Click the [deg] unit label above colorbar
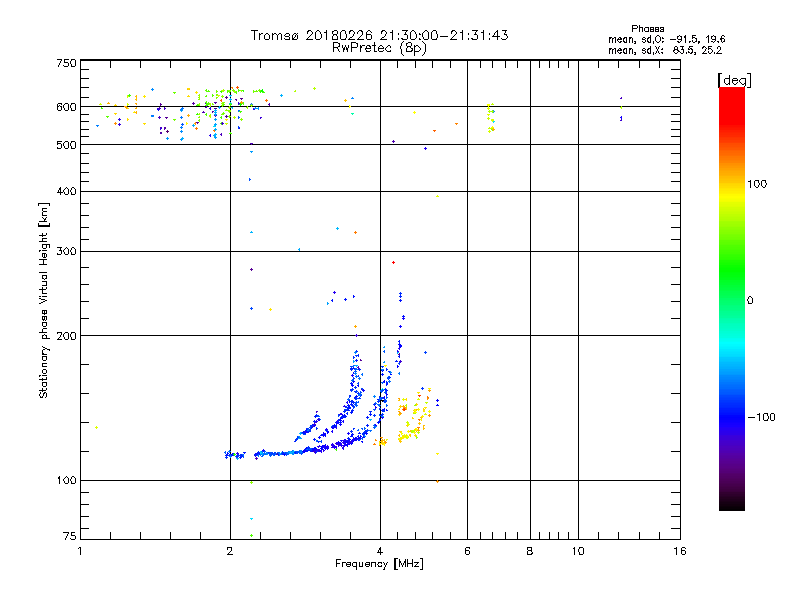This screenshot has width=800, height=600. click(x=734, y=81)
